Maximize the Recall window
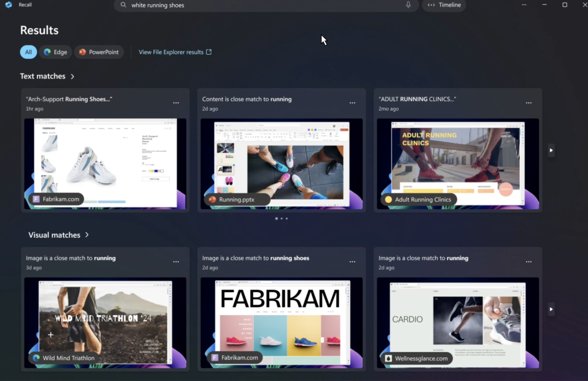 point(565,5)
